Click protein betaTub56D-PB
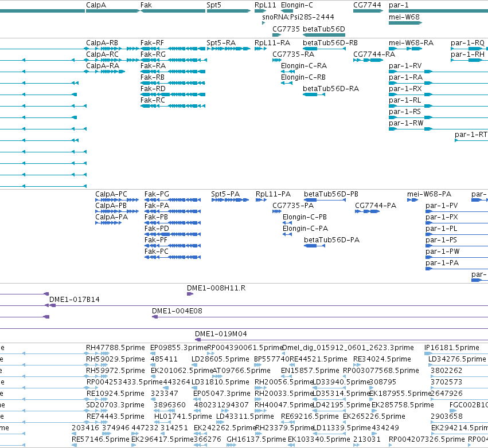Image resolution: width=488 pixels, height=448 pixels. (x=325, y=200)
